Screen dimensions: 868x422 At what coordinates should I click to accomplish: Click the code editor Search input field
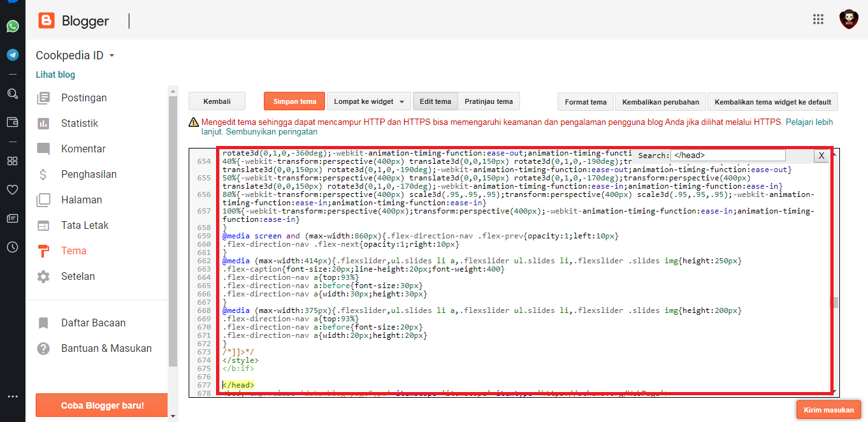728,155
